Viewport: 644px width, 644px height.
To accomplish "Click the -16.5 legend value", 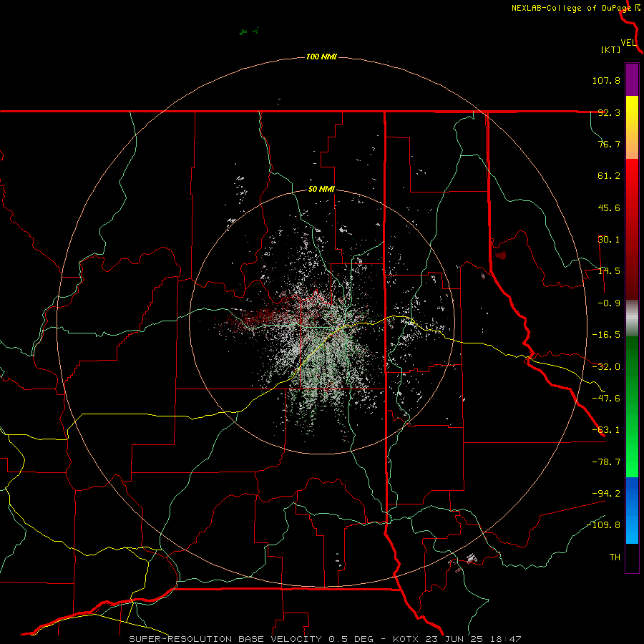I will click(x=606, y=335).
